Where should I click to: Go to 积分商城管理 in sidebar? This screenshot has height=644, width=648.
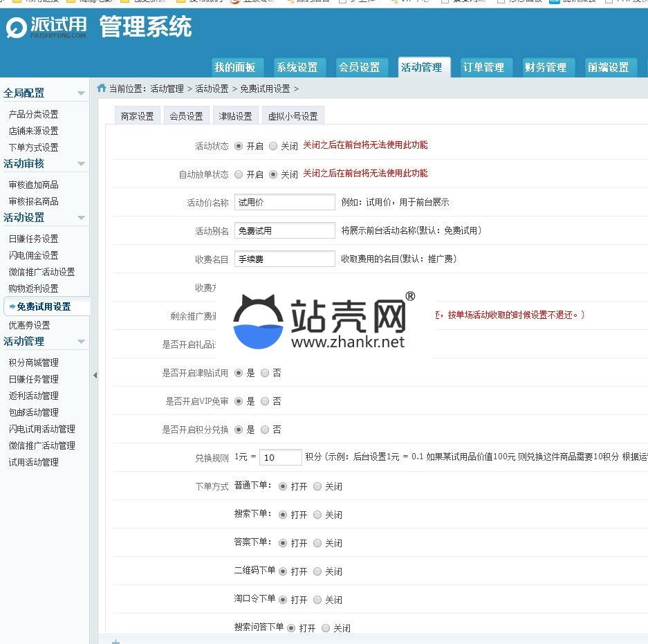(x=33, y=362)
